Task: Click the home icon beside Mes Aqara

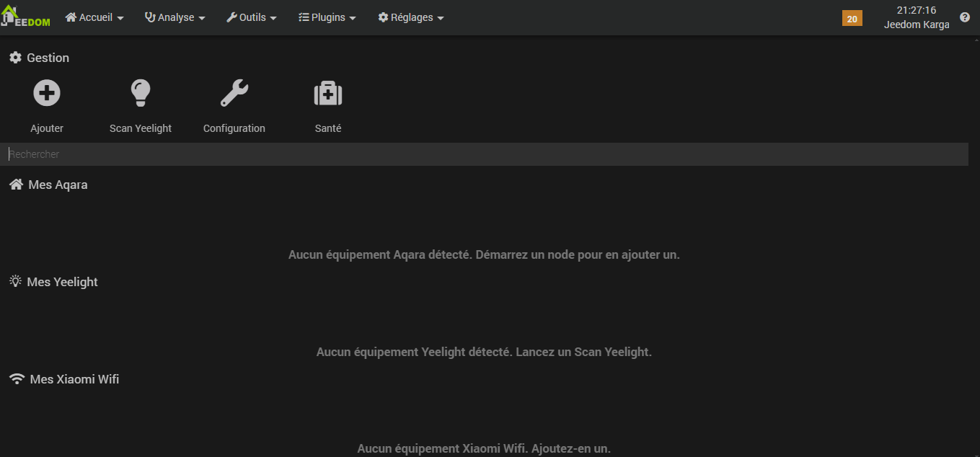Action: (x=16, y=185)
